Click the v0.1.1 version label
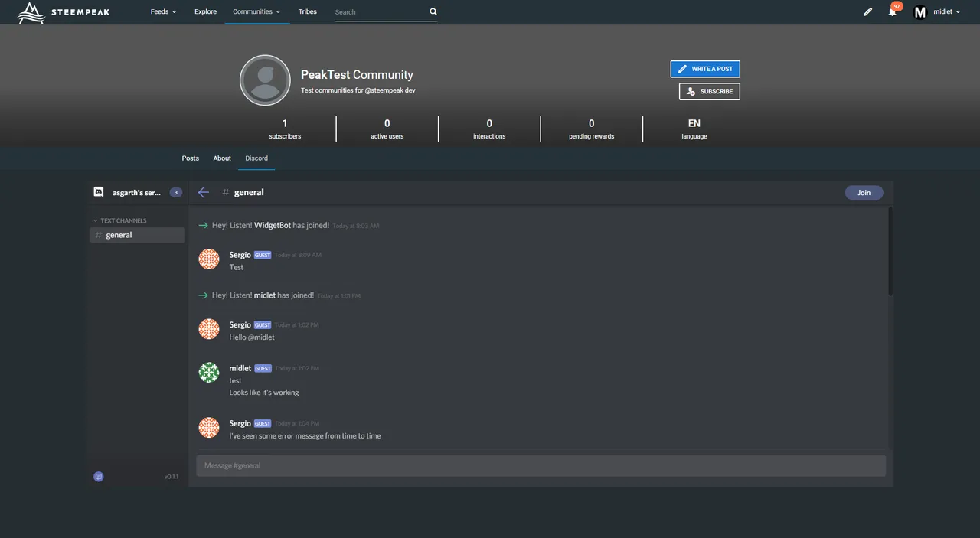Image resolution: width=980 pixels, height=538 pixels. tap(171, 477)
